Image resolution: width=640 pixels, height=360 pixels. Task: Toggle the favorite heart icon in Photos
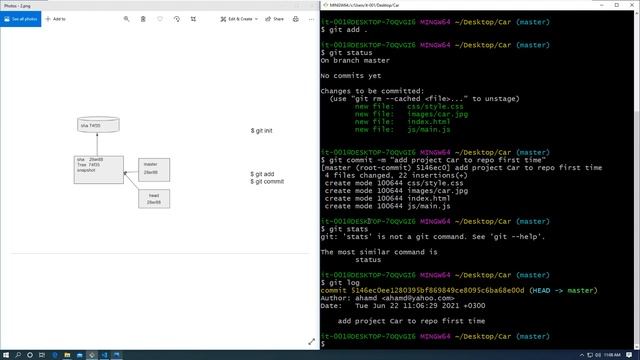160,19
